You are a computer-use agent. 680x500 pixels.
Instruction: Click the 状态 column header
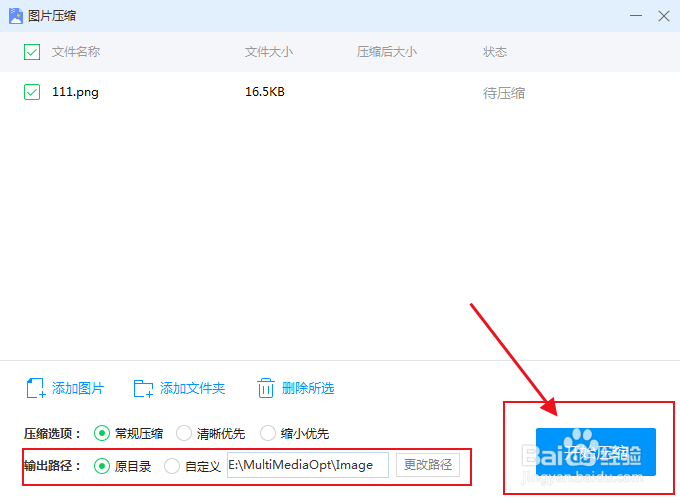click(x=495, y=52)
